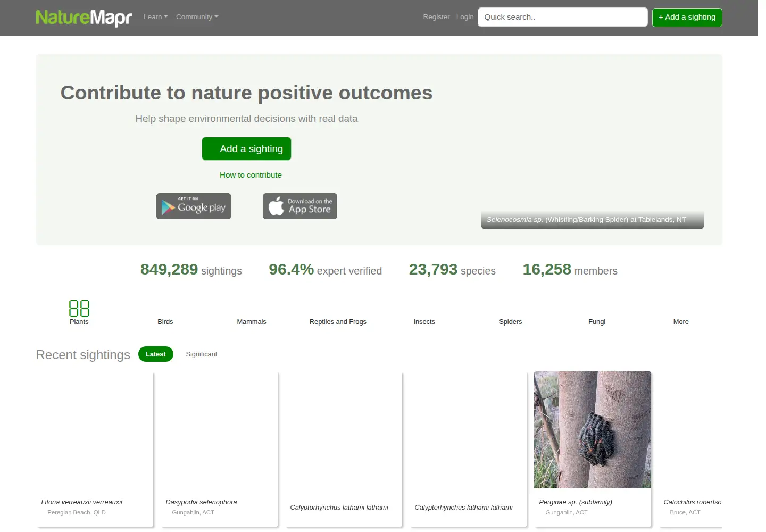
Task: Focus the Quick search field
Action: (x=563, y=17)
